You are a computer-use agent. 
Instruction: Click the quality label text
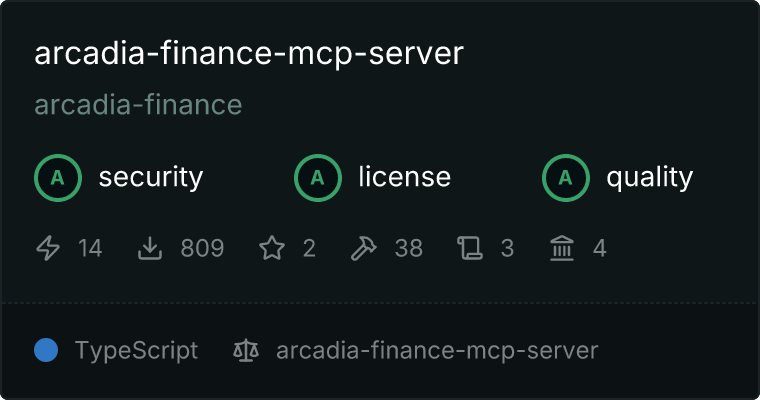pos(649,177)
